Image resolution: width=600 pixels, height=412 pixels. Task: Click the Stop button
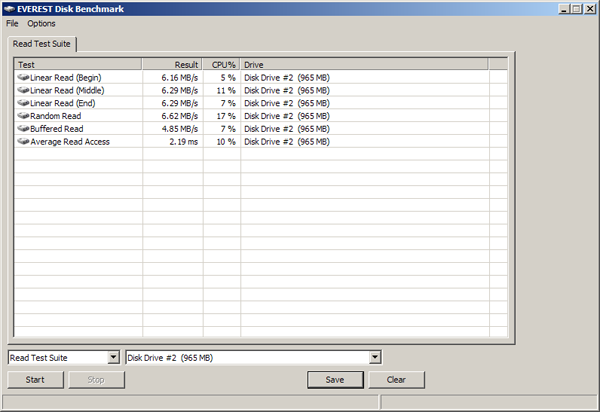click(x=96, y=380)
